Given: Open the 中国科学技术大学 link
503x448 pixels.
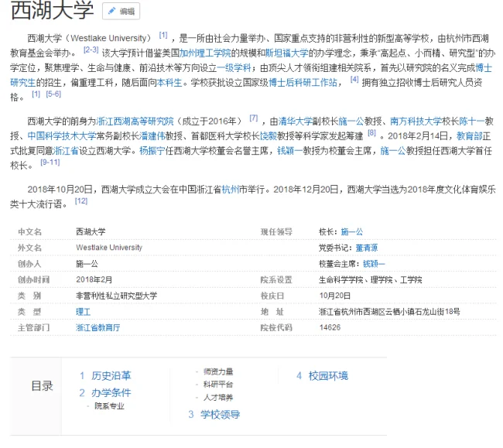Looking at the screenshot, I should point(62,136).
